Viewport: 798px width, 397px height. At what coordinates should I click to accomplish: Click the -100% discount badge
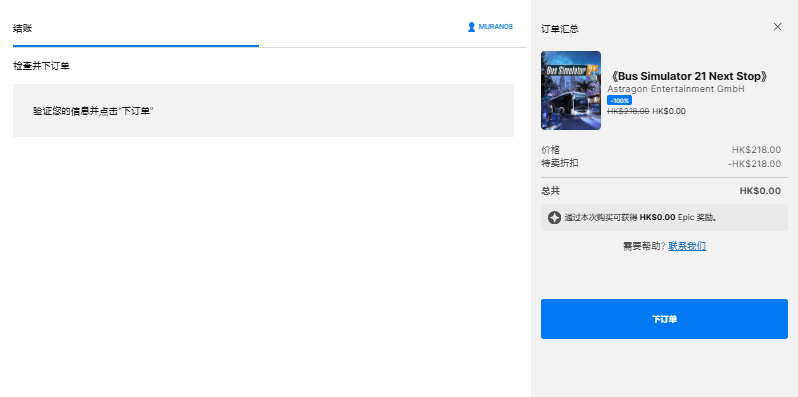pyautogui.click(x=619, y=101)
